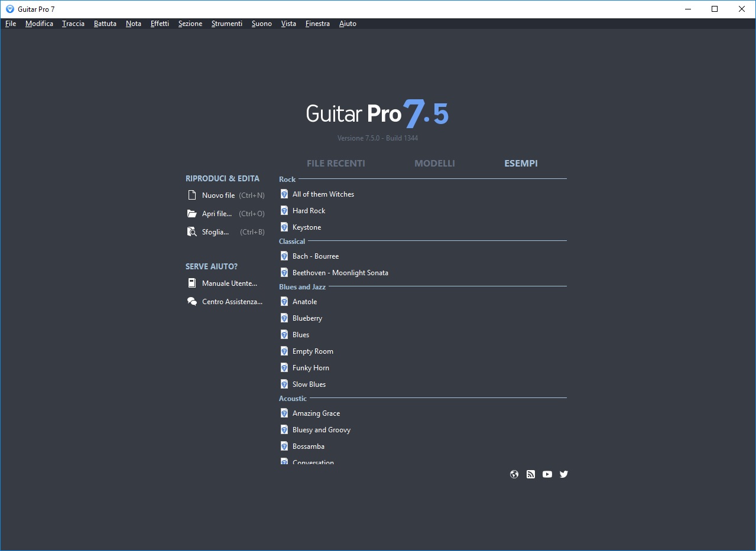The image size is (756, 551).
Task: Open Beethoven - Moonlight Sonata example
Action: pyautogui.click(x=340, y=272)
